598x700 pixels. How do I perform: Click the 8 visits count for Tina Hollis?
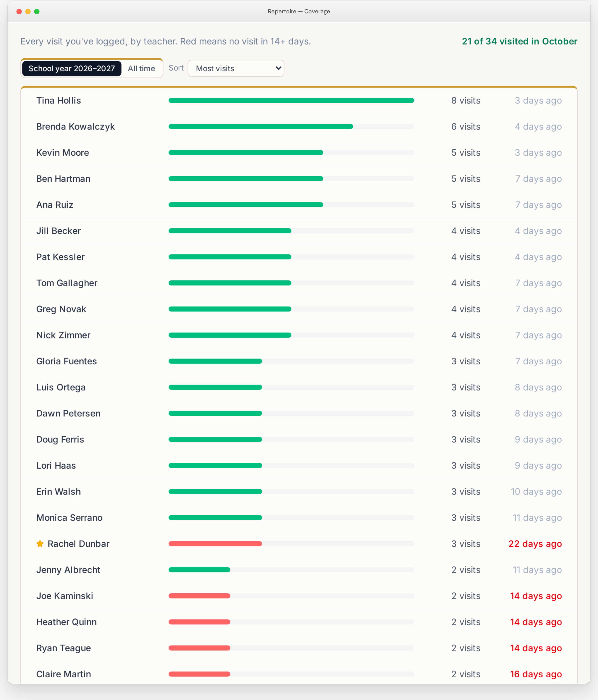[x=466, y=100]
